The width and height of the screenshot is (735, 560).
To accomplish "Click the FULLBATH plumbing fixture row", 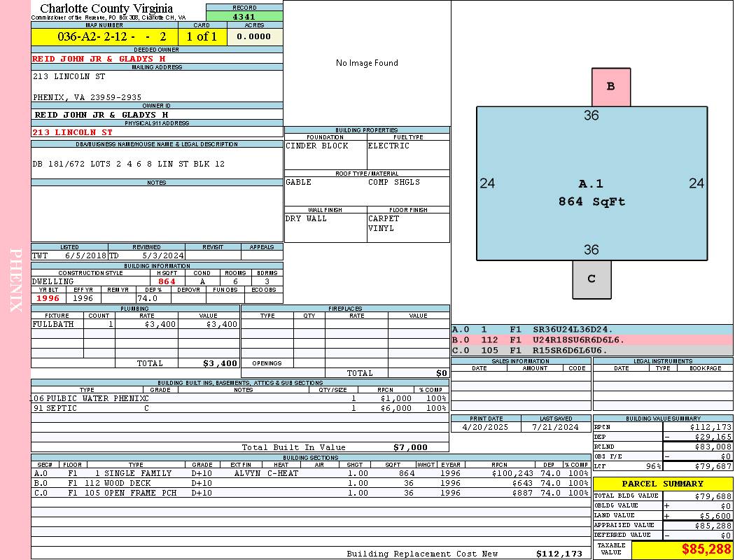I will tap(135, 324).
